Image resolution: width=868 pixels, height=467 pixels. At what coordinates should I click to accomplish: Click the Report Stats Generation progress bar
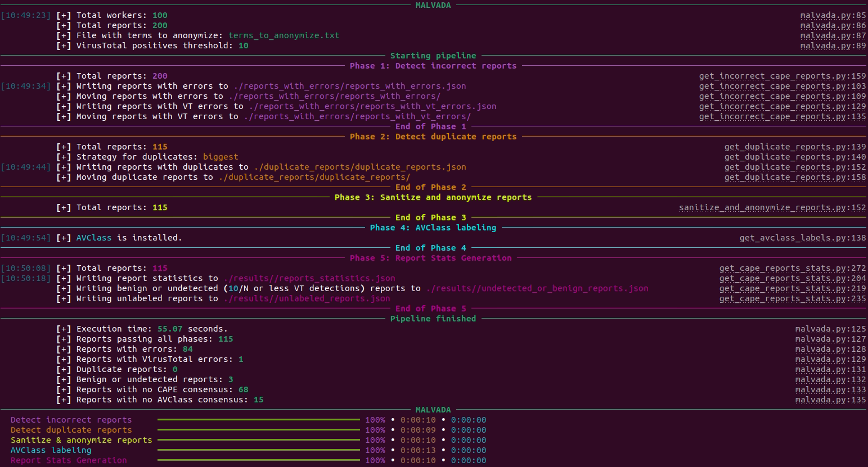pos(259,460)
